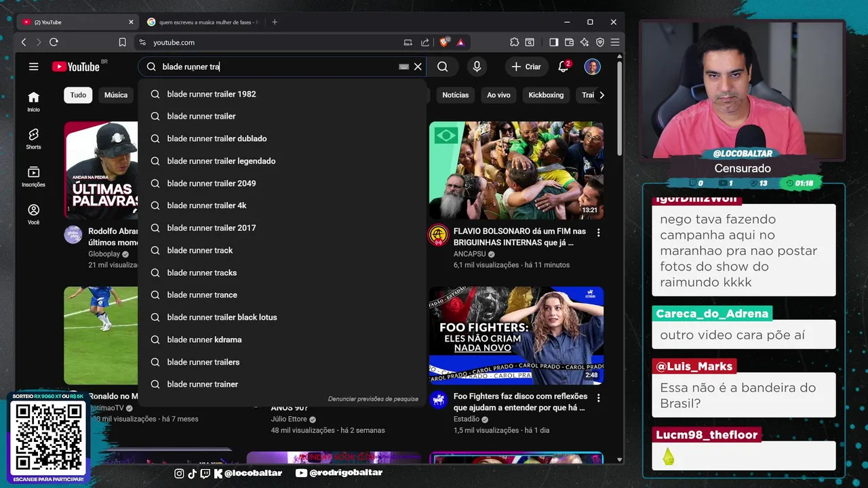Click 'Denunciar previsões de pesquisa' link
The width and height of the screenshot is (868, 488).
(373, 399)
